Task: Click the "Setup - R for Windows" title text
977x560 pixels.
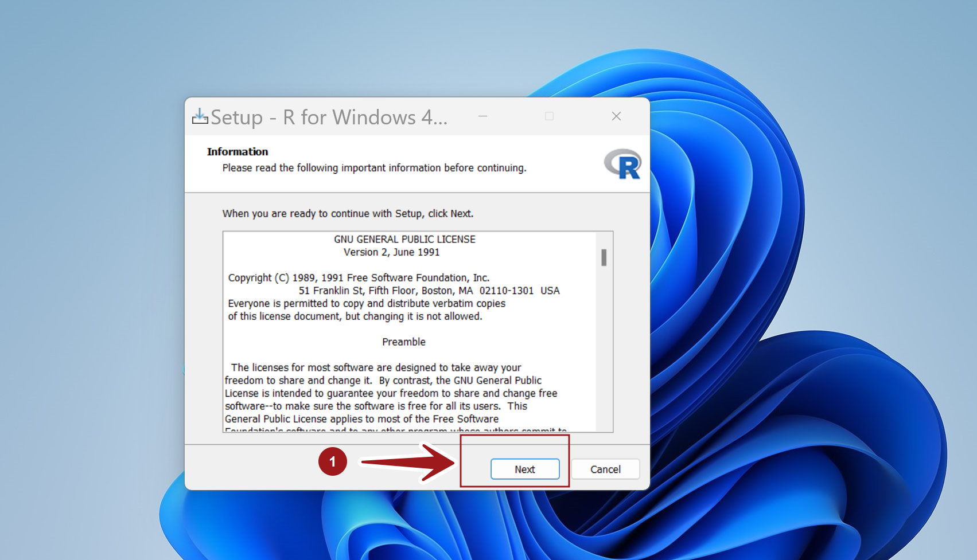Action: (329, 118)
